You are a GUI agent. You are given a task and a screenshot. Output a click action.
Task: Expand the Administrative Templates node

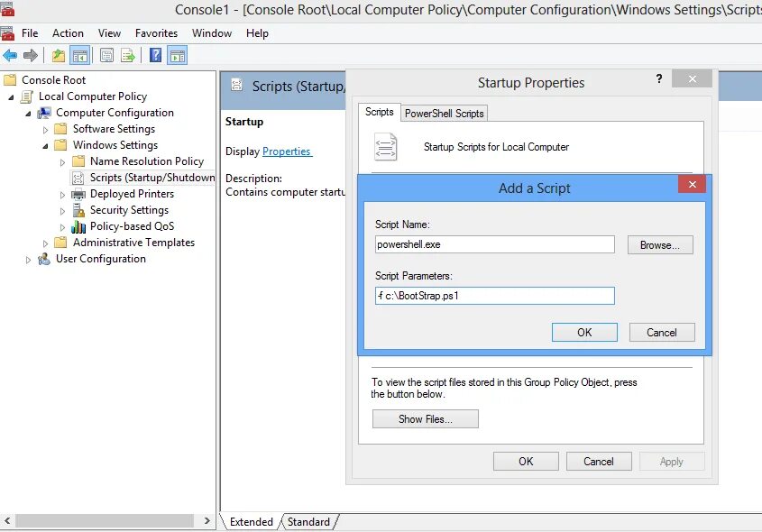click(x=45, y=243)
